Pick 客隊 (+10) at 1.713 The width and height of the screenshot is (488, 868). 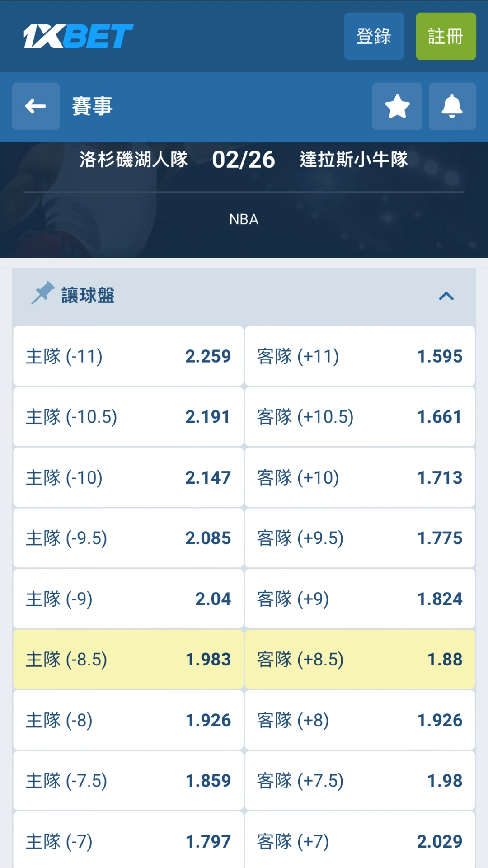coord(360,477)
